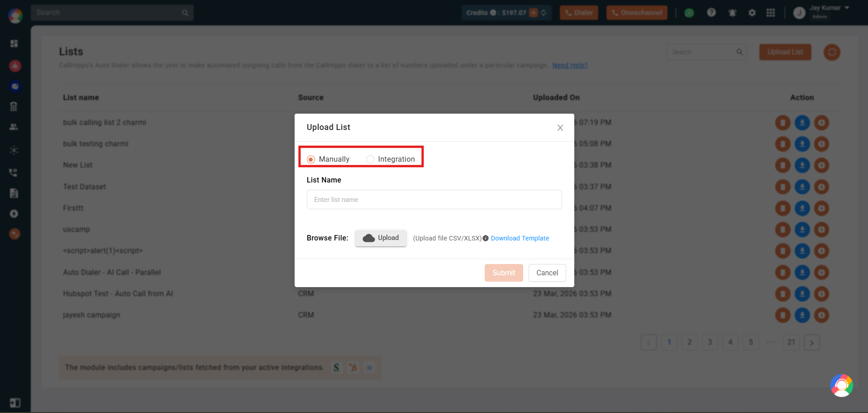Open the Omnichannel button

click(637, 13)
